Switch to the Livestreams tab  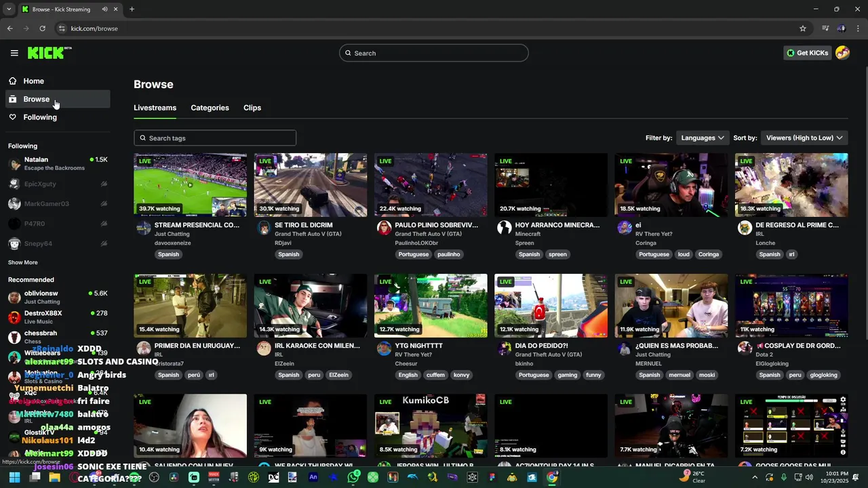pos(155,108)
